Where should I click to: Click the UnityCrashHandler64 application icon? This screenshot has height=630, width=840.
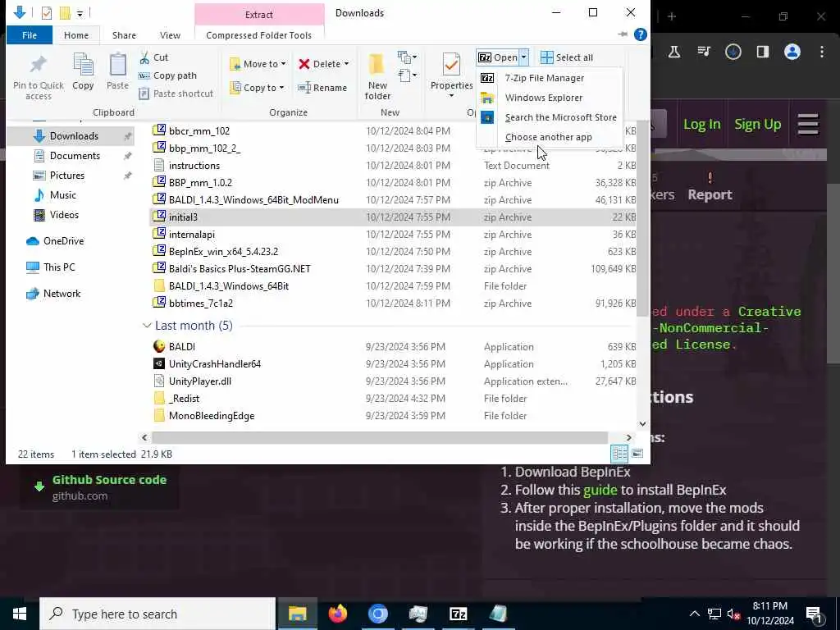point(159,363)
